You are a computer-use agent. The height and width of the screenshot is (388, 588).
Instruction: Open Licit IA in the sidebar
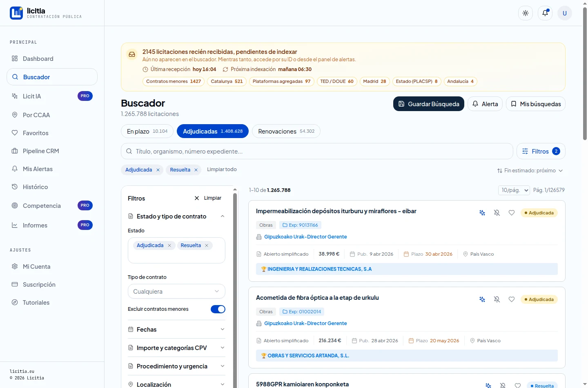52,96
